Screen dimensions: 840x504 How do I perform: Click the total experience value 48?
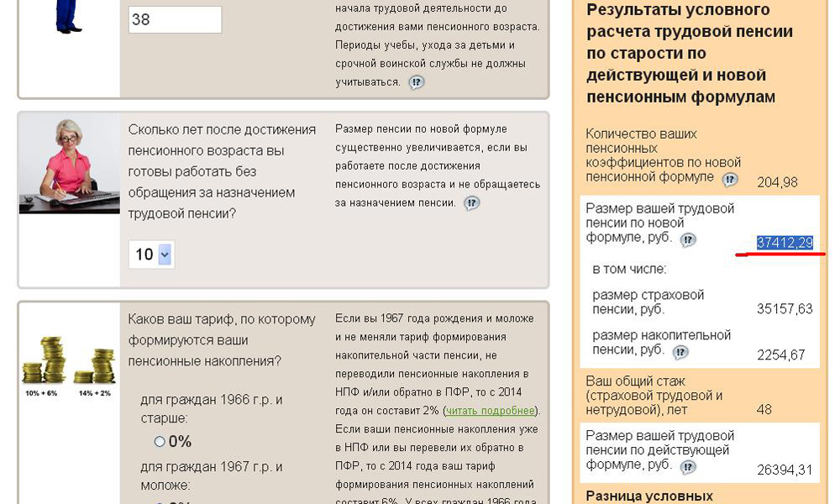[x=764, y=410]
